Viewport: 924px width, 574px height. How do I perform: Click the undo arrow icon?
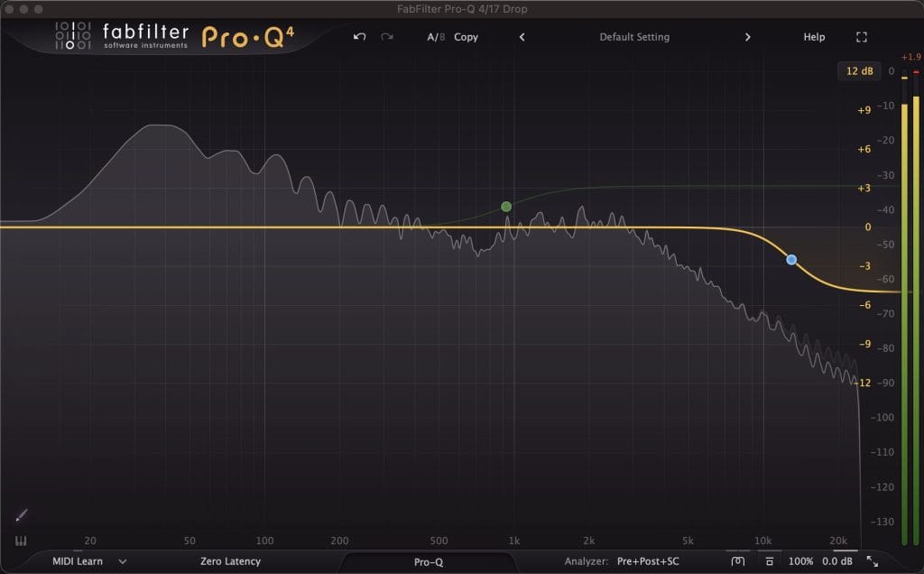click(359, 37)
